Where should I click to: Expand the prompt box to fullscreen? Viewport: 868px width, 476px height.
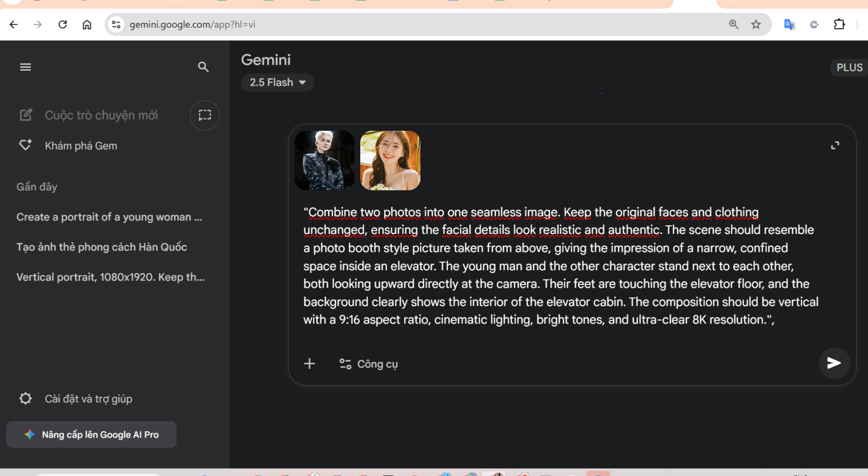coord(835,145)
